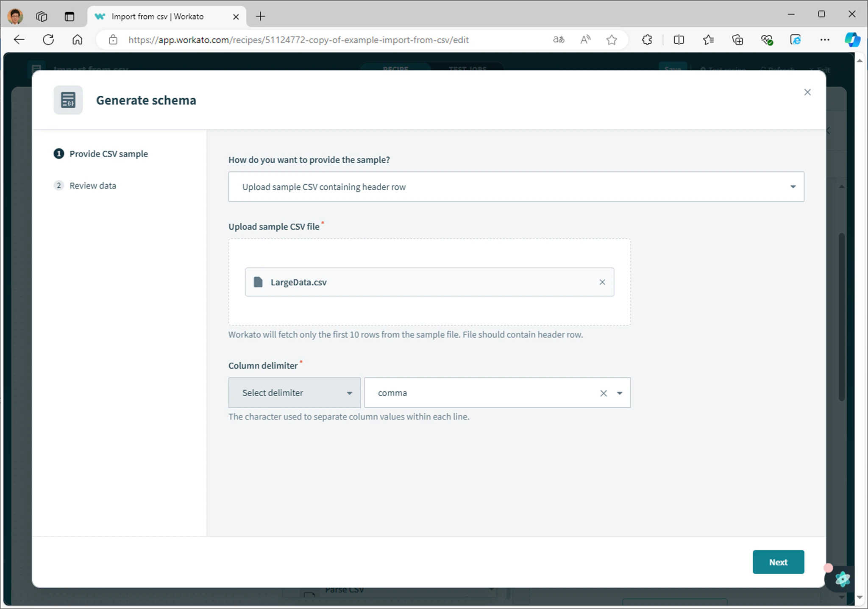Add page to favorites star icon
Screen dimensions: 868x609
(x=612, y=40)
